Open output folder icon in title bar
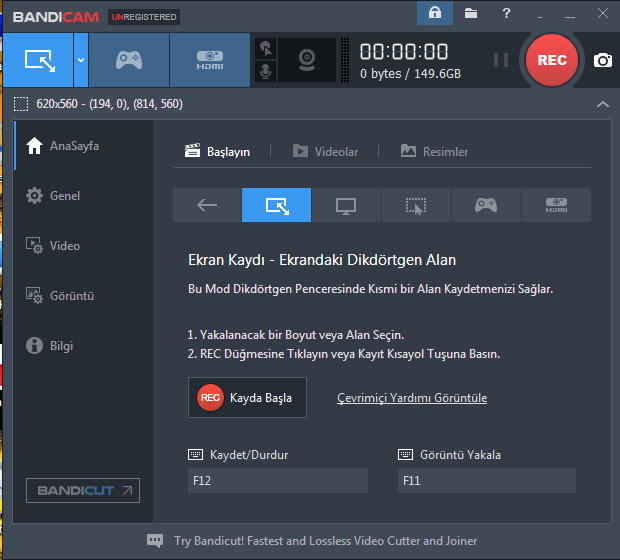The image size is (620, 560). [471, 13]
